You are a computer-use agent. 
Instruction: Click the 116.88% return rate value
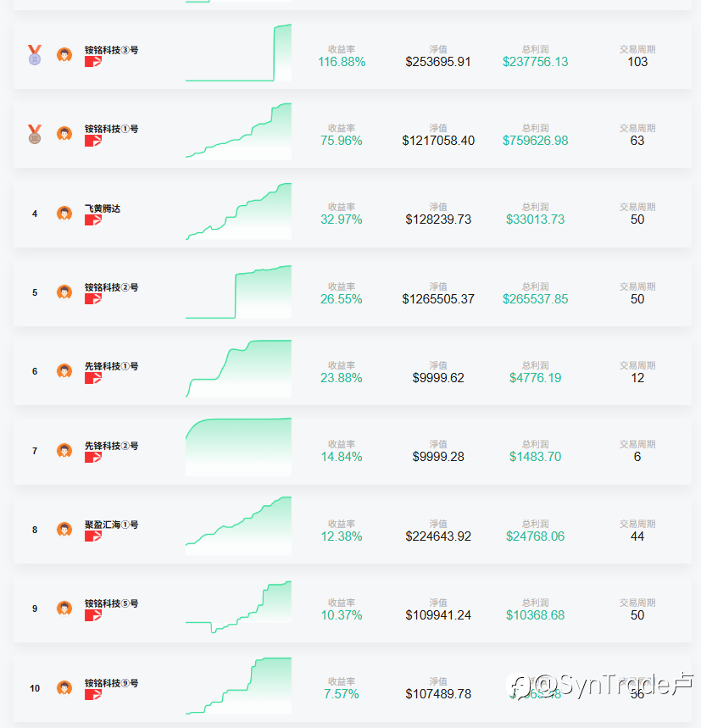pyautogui.click(x=342, y=62)
